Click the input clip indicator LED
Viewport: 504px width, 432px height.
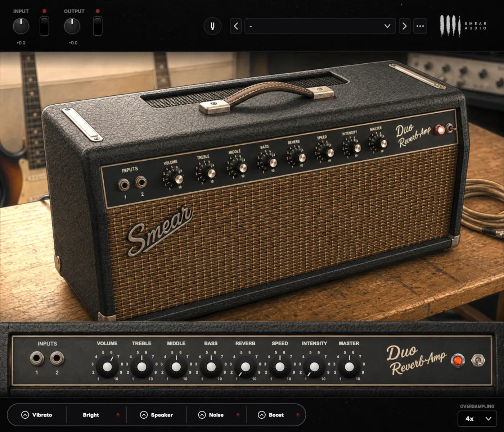pyautogui.click(x=44, y=11)
